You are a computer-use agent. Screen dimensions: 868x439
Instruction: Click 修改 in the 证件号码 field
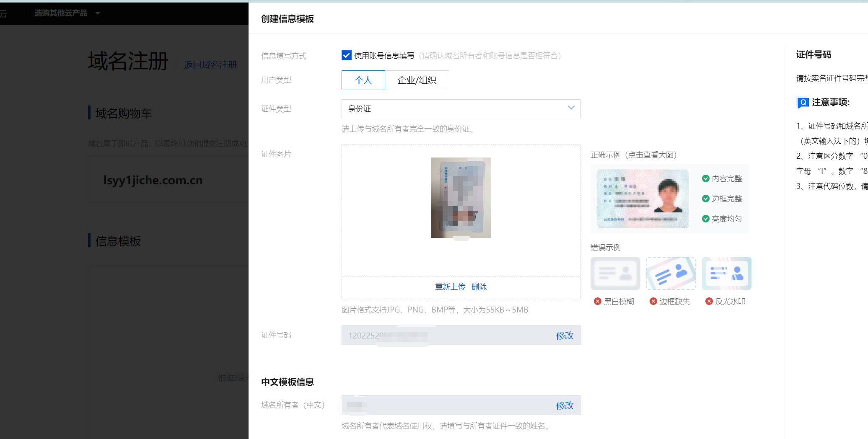coord(565,336)
